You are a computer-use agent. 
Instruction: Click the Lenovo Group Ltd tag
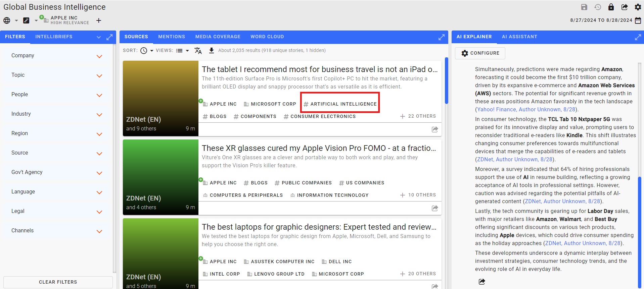point(276,274)
